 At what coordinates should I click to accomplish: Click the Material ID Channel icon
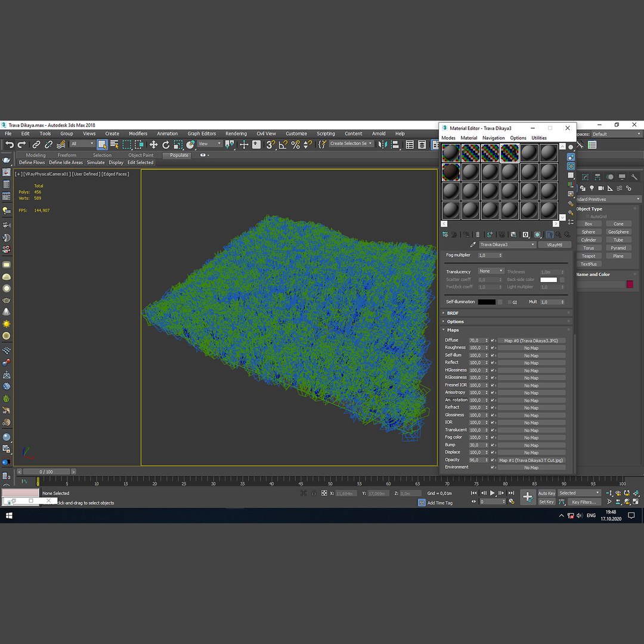[x=525, y=234]
